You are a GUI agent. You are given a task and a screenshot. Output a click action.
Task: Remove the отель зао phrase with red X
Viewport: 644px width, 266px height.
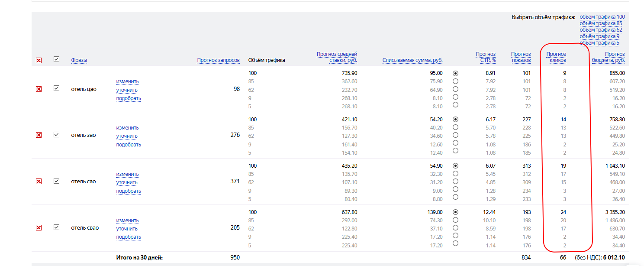(x=39, y=135)
